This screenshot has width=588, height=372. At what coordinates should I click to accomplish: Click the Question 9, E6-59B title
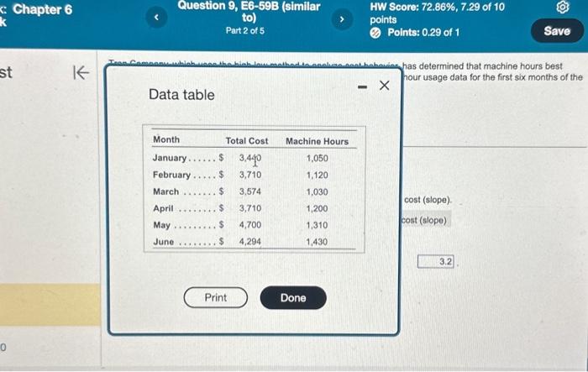click(x=249, y=12)
